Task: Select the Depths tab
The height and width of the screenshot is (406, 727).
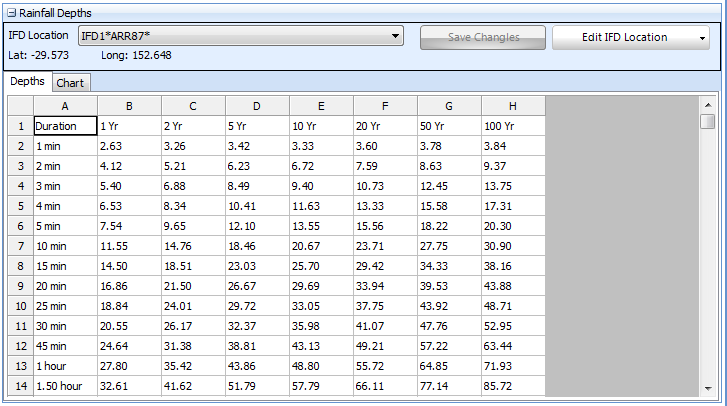Action: point(27,82)
